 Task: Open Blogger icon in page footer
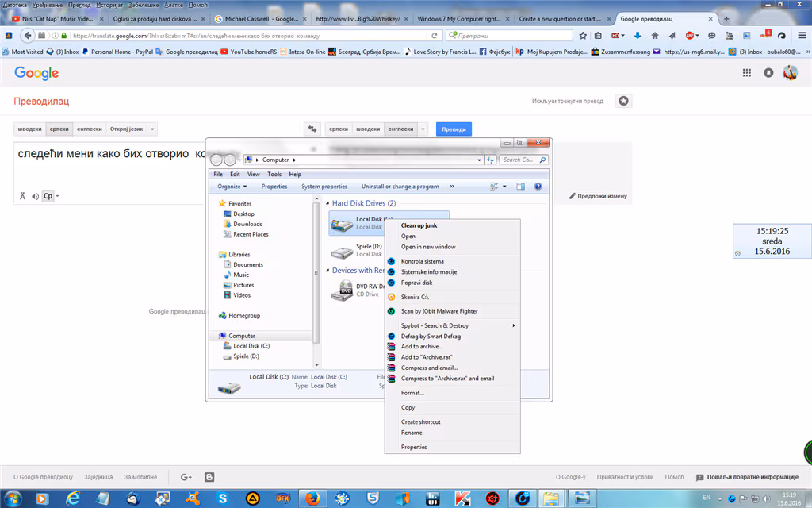click(209, 477)
